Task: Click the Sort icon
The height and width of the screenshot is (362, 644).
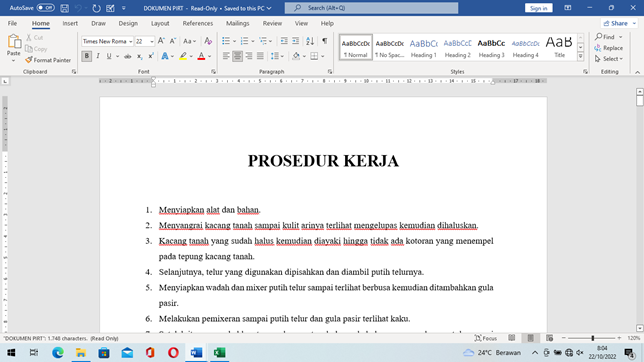Action: [310, 41]
